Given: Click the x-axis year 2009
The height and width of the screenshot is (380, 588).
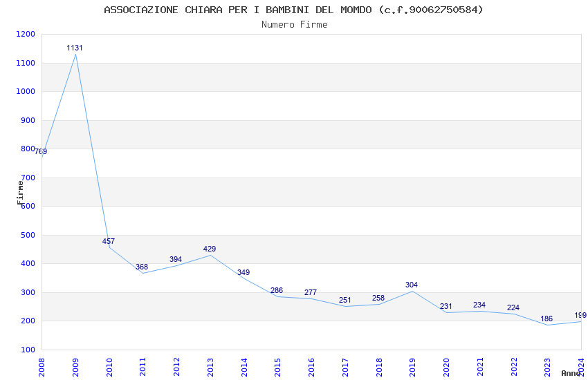Looking at the screenshot, I should 75,367.
